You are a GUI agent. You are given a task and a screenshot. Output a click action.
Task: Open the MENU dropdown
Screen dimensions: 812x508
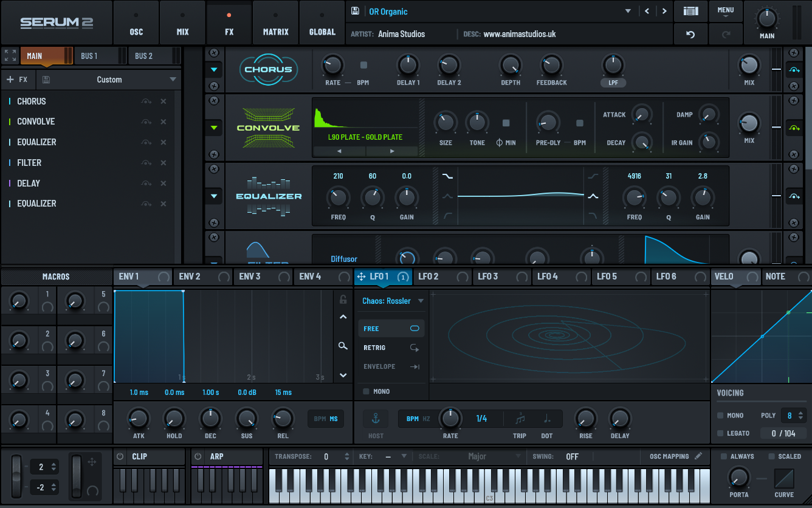(x=726, y=11)
